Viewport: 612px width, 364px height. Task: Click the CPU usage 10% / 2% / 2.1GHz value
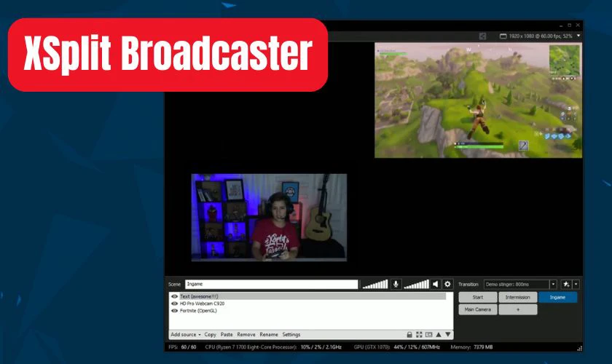coord(321,347)
